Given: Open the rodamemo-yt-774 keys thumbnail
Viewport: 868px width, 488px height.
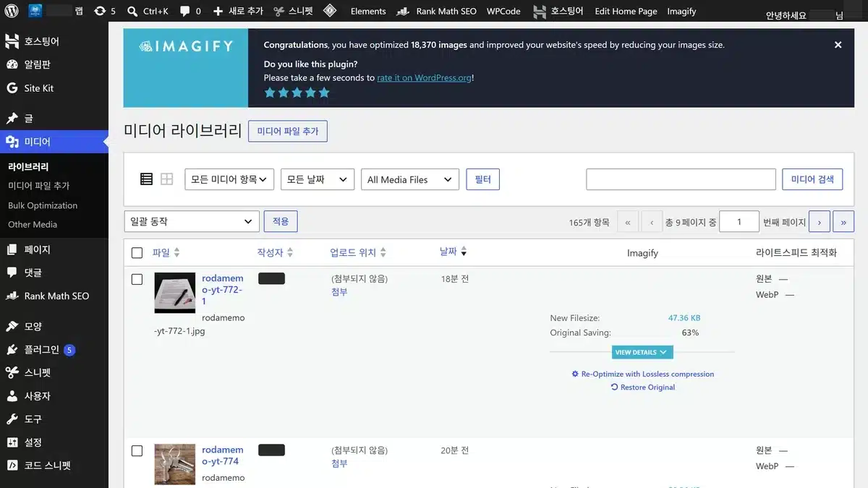Looking at the screenshot, I should [x=175, y=464].
